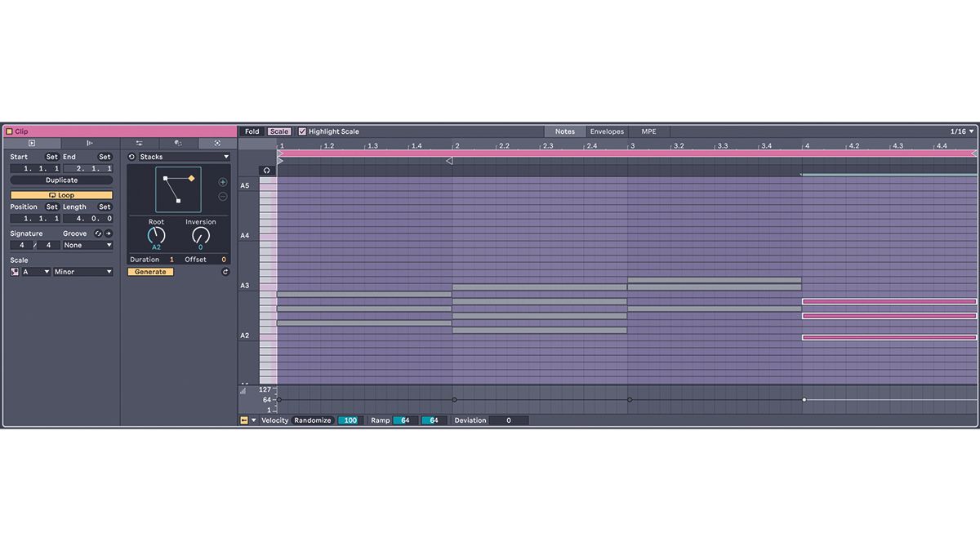Image resolution: width=980 pixels, height=551 pixels.
Task: Enable the Highlight Scale checkbox
Action: (x=301, y=131)
